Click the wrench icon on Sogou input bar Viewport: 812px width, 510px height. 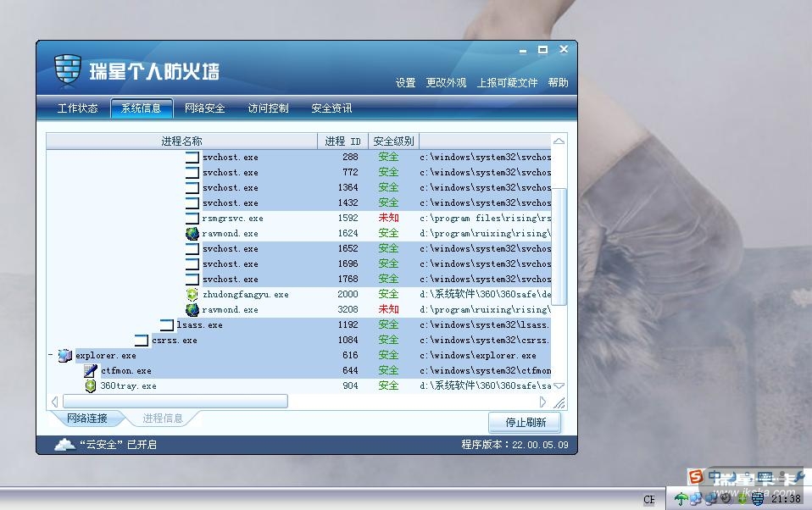pyautogui.click(x=798, y=476)
